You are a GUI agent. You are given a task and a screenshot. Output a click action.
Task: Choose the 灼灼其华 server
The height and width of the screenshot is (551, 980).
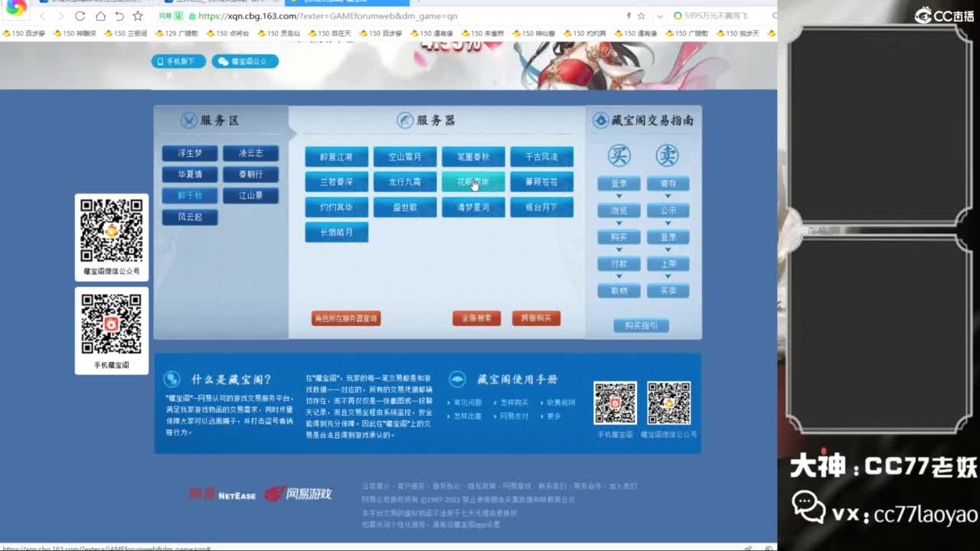337,207
